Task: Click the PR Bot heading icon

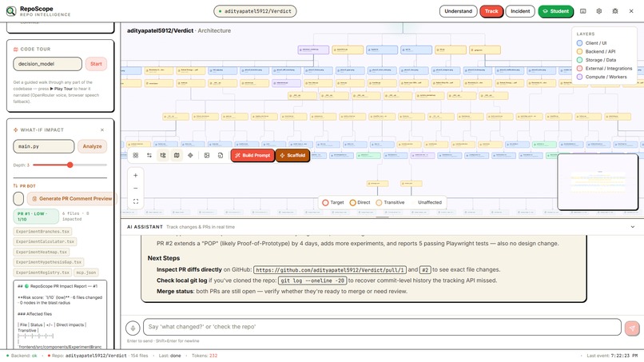Action: click(16, 185)
